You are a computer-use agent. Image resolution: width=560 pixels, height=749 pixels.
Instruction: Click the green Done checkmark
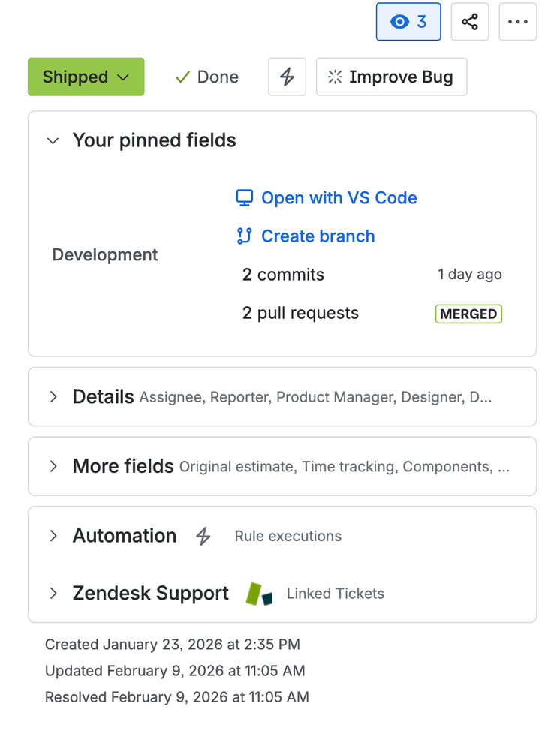(x=181, y=77)
